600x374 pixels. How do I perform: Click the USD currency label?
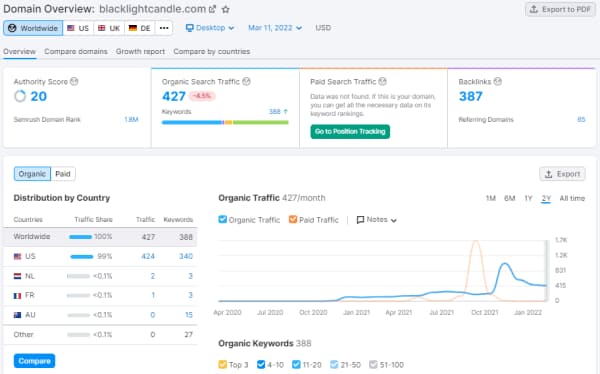(323, 28)
